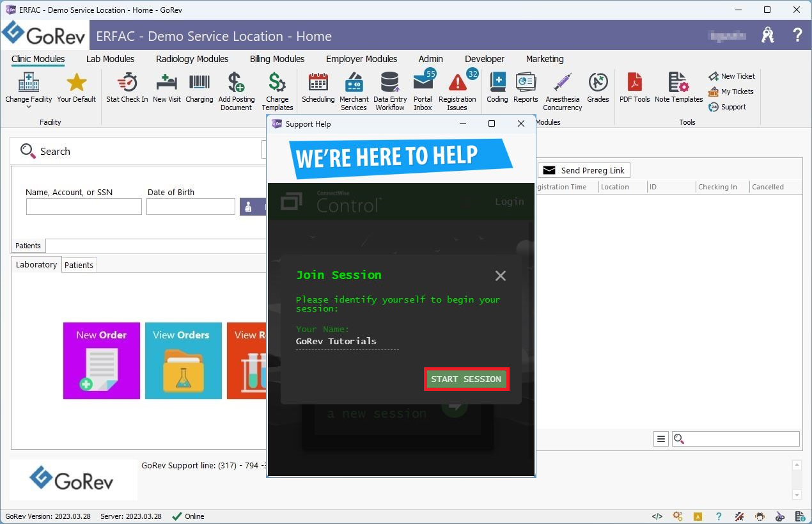Click the paint palette icon in status bar

click(780, 516)
